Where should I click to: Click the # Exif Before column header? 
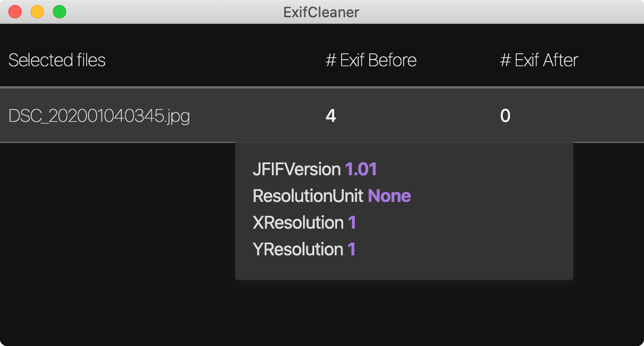[x=371, y=60]
